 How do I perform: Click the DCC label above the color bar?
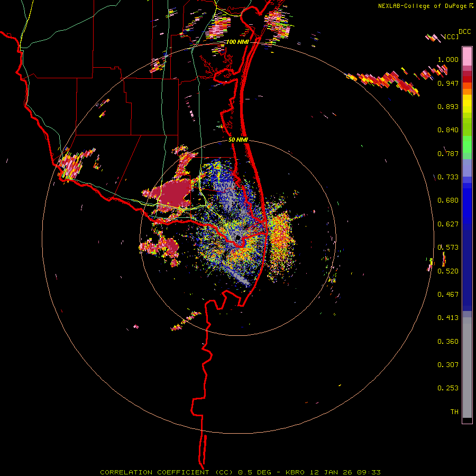click(x=464, y=32)
